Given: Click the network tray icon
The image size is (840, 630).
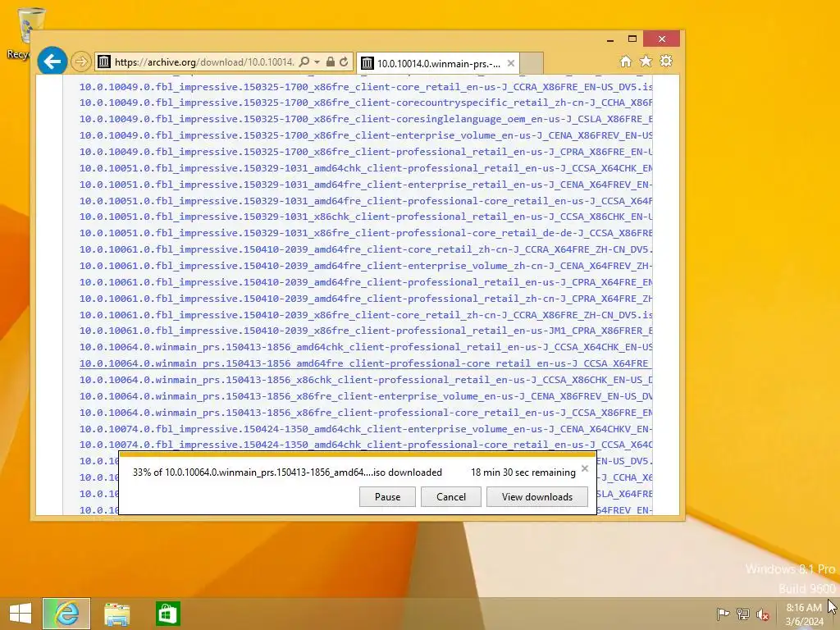Looking at the screenshot, I should coord(743,614).
